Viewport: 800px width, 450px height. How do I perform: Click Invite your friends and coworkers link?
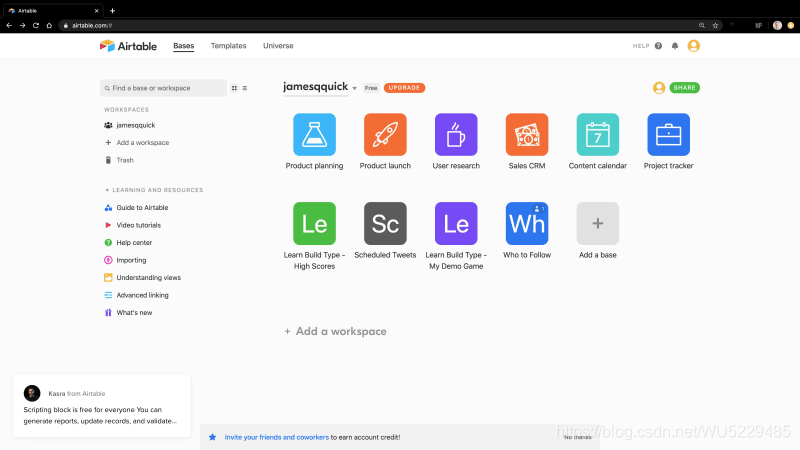277,437
